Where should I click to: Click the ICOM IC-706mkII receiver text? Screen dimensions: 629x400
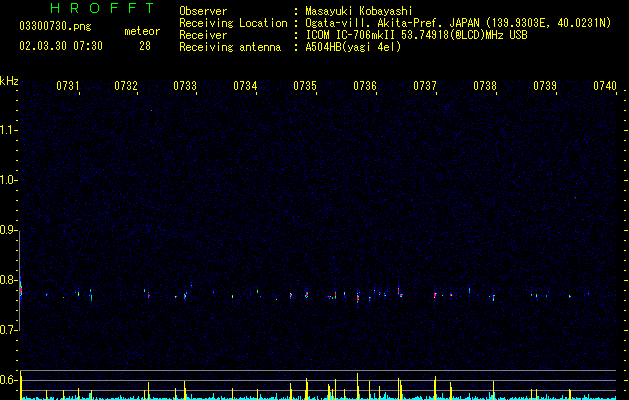click(416, 35)
